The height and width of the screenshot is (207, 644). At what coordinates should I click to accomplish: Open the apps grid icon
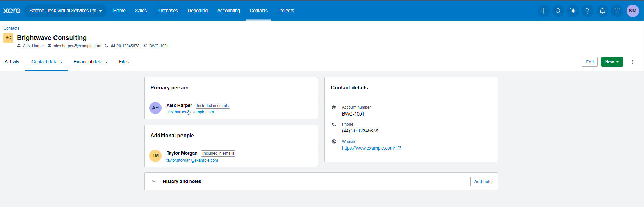617,11
